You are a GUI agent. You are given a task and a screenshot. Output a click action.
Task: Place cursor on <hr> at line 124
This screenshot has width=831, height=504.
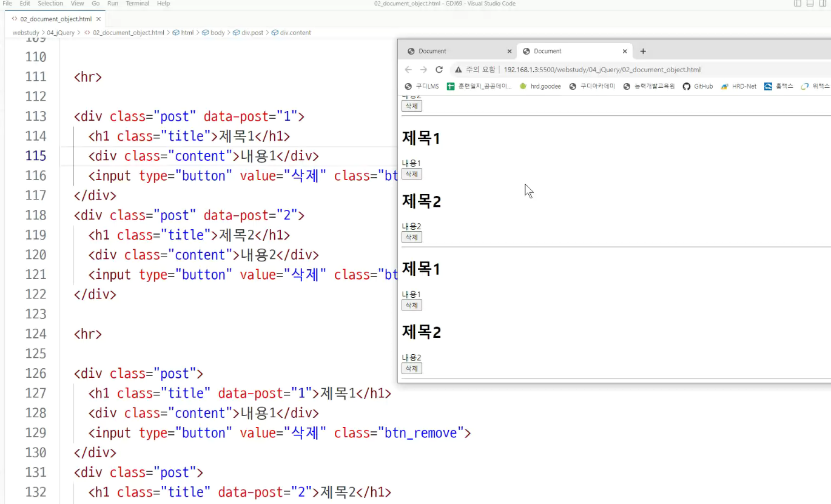pyautogui.click(x=88, y=334)
